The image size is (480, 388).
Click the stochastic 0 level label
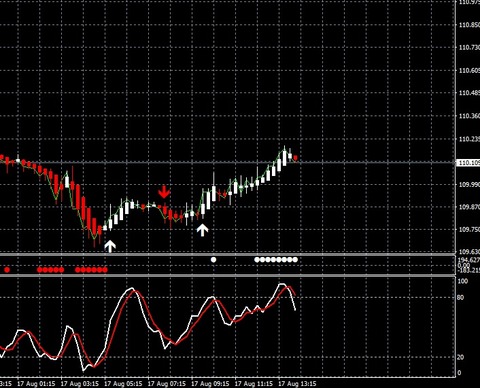[x=459, y=373]
